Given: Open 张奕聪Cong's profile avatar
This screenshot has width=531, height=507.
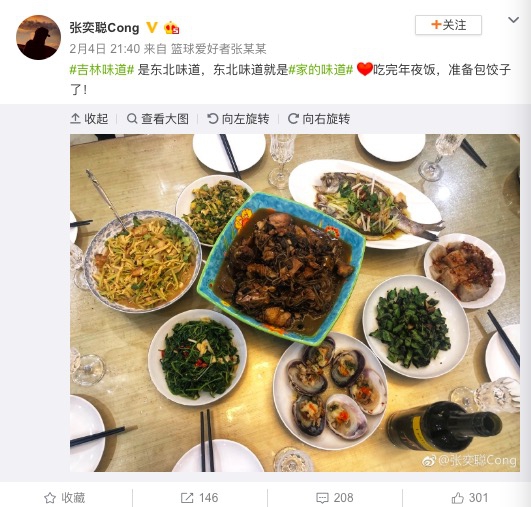Looking at the screenshot, I should click(x=38, y=37).
